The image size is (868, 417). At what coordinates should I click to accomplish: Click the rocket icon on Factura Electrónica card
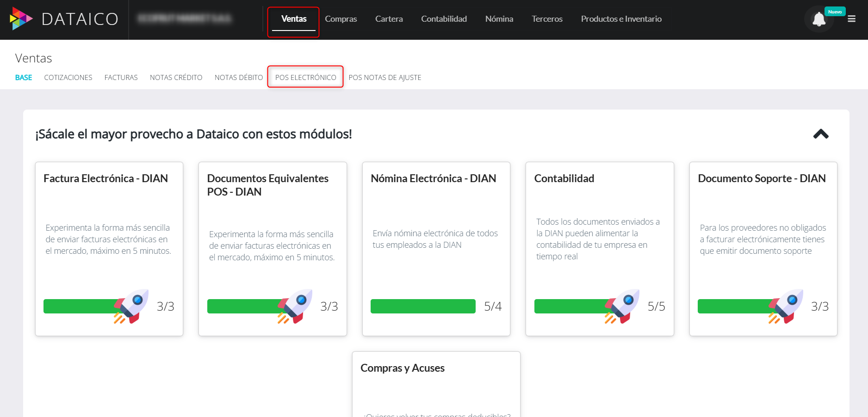(131, 306)
